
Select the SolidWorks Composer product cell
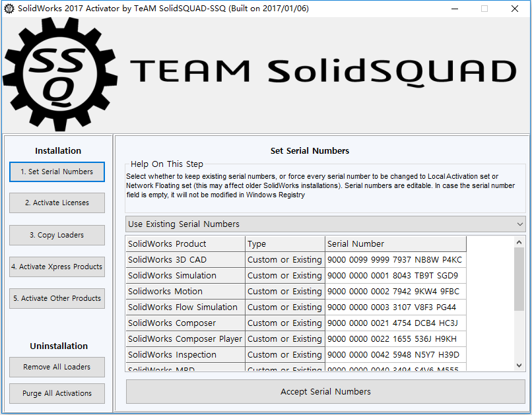pos(185,323)
